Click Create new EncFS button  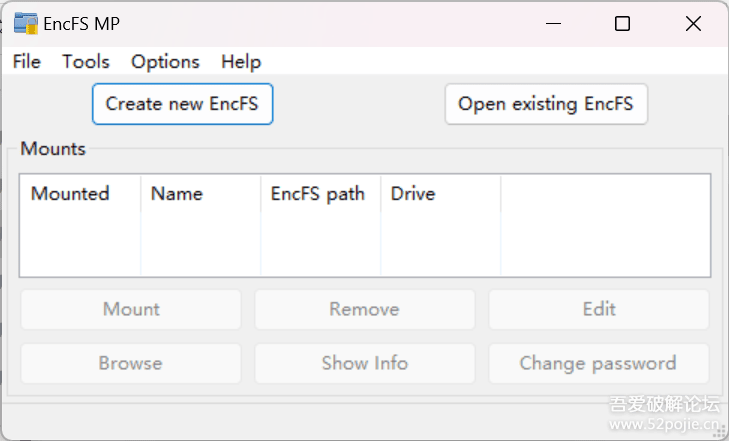tap(182, 104)
